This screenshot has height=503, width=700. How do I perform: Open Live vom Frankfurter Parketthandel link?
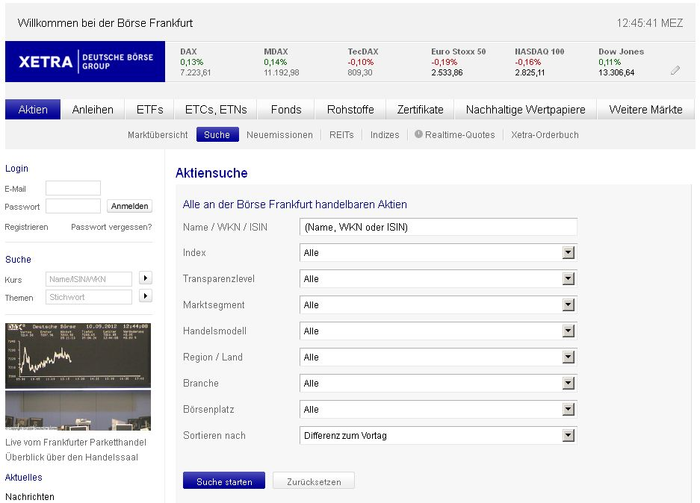[x=76, y=442]
